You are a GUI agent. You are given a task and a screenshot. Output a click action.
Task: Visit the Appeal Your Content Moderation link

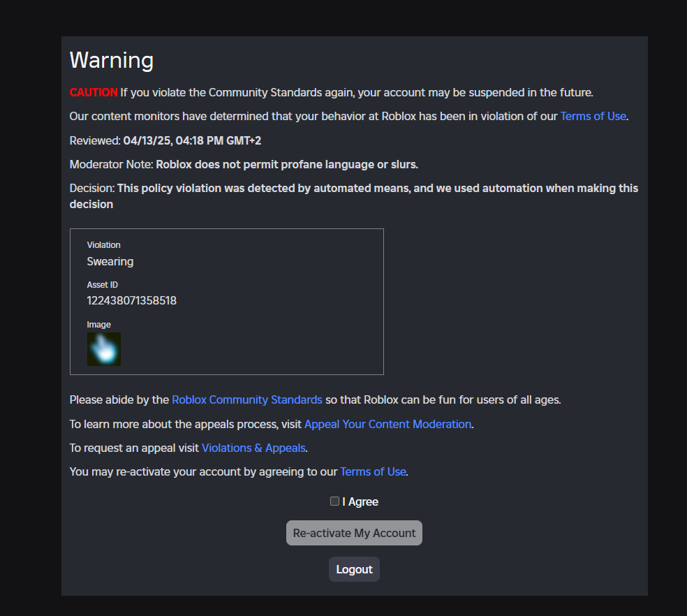387,424
